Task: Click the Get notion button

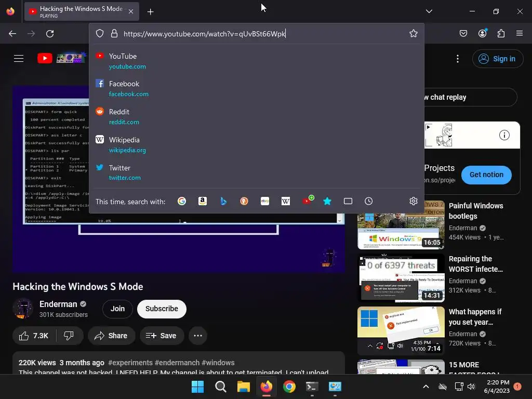Action: [x=486, y=175]
